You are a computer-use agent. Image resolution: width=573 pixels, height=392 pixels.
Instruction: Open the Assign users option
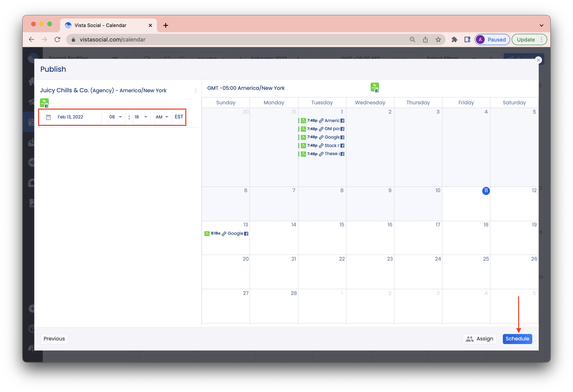tap(479, 339)
